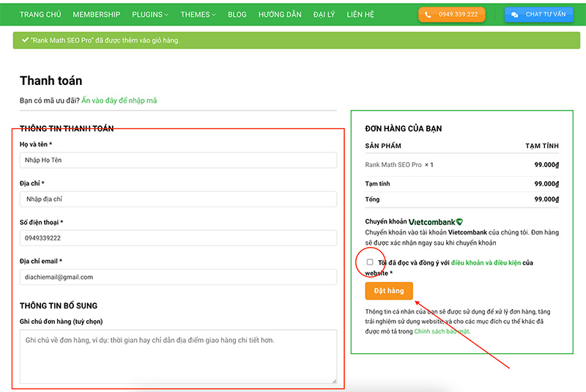Click the phone icon button 0949.339.222

click(451, 14)
